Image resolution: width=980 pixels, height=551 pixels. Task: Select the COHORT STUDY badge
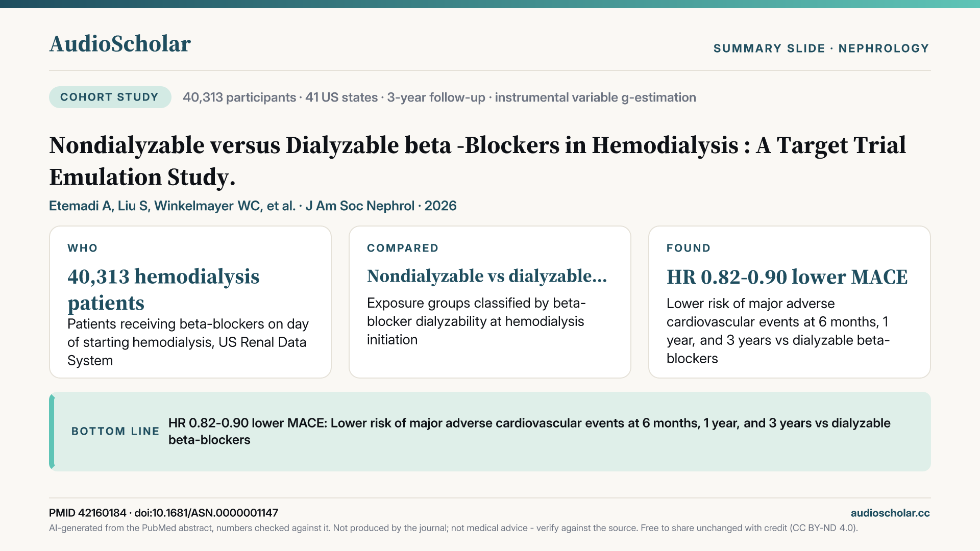click(x=110, y=97)
